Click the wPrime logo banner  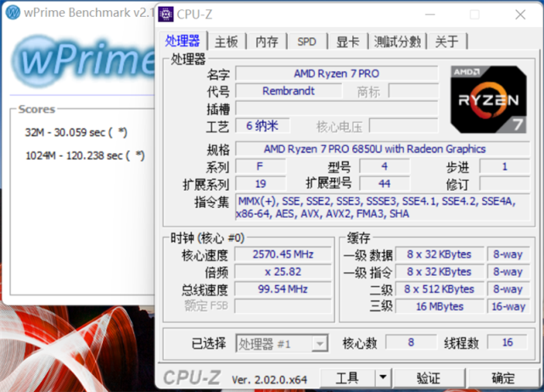[x=84, y=61]
